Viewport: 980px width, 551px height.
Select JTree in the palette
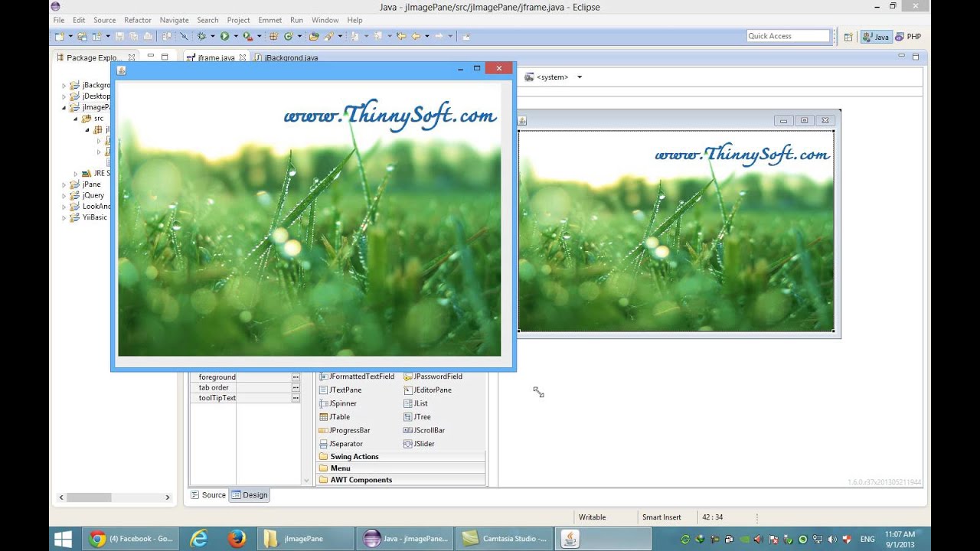(x=417, y=417)
